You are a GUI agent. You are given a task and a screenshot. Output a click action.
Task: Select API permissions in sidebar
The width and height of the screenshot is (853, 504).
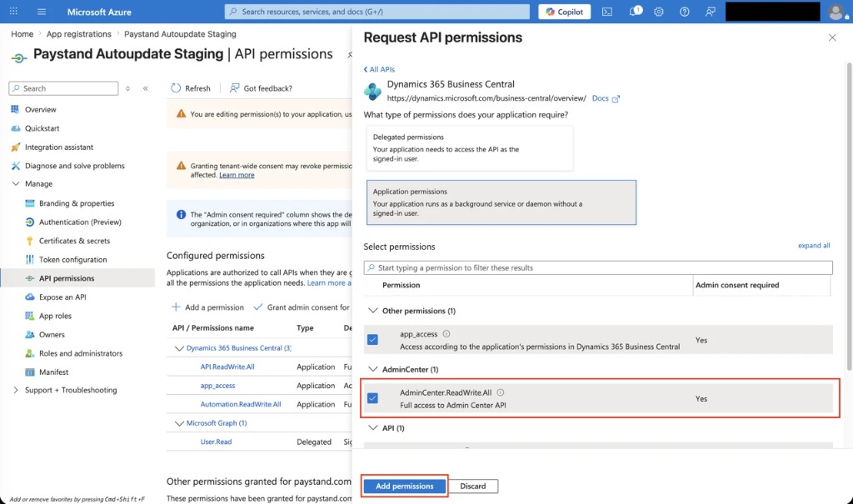click(x=77, y=278)
